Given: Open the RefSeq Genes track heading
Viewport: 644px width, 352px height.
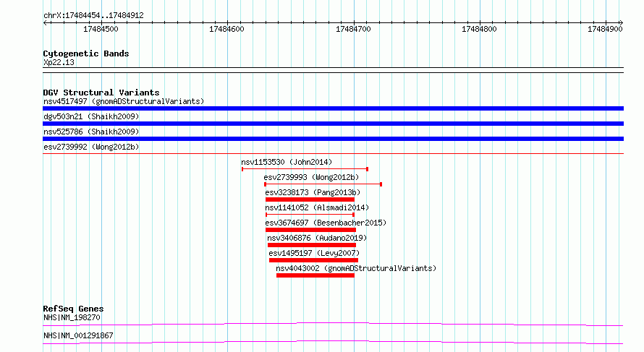Looking at the screenshot, I should click(73, 309).
